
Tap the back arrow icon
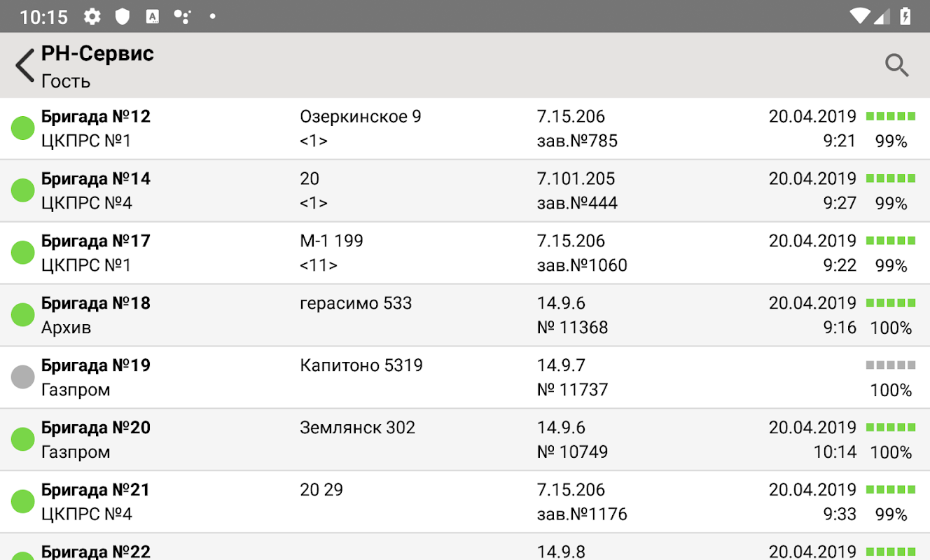pos(25,66)
